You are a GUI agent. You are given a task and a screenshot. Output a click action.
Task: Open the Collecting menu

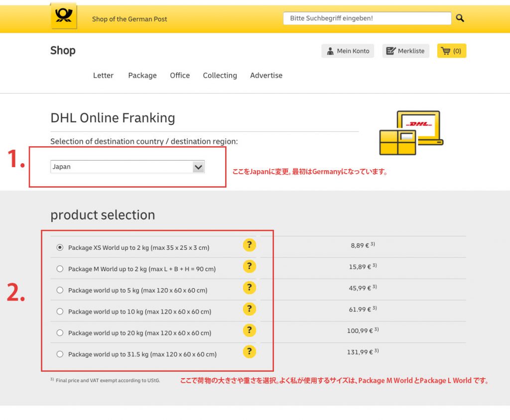[220, 76]
